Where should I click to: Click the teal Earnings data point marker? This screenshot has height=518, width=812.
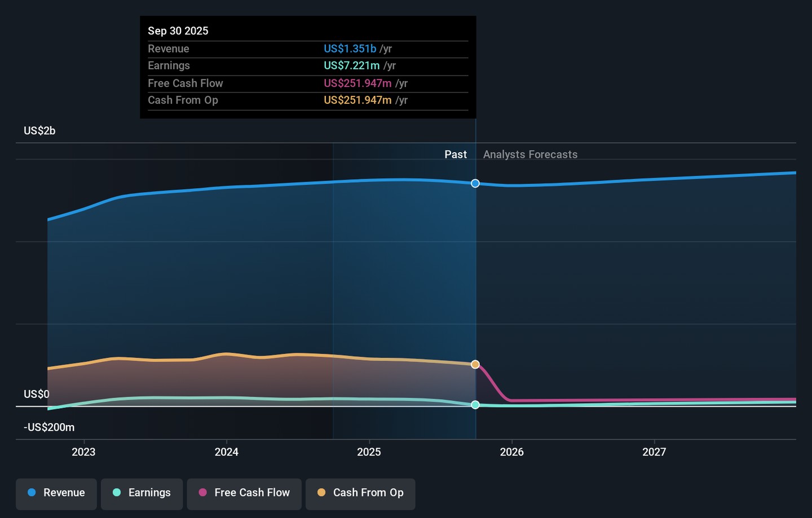pyautogui.click(x=475, y=405)
